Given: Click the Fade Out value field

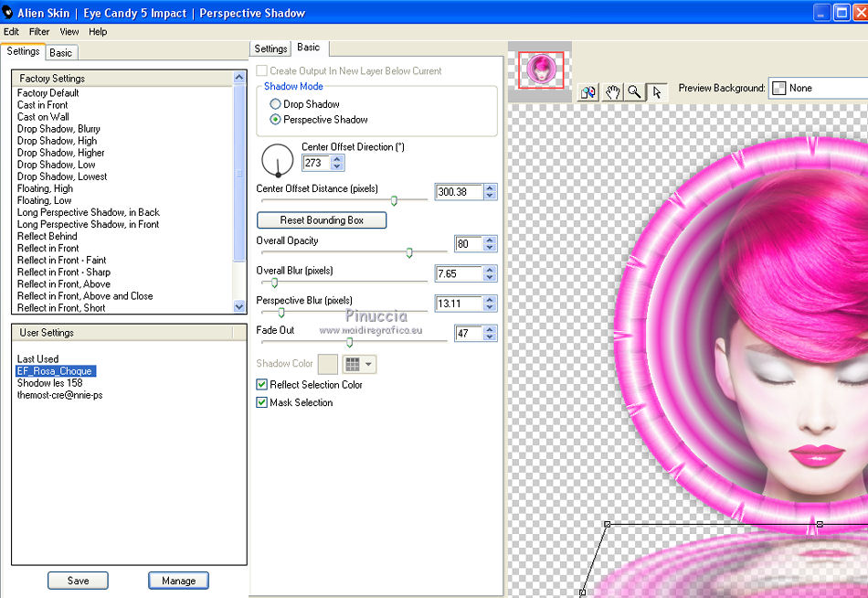Looking at the screenshot, I should (469, 333).
